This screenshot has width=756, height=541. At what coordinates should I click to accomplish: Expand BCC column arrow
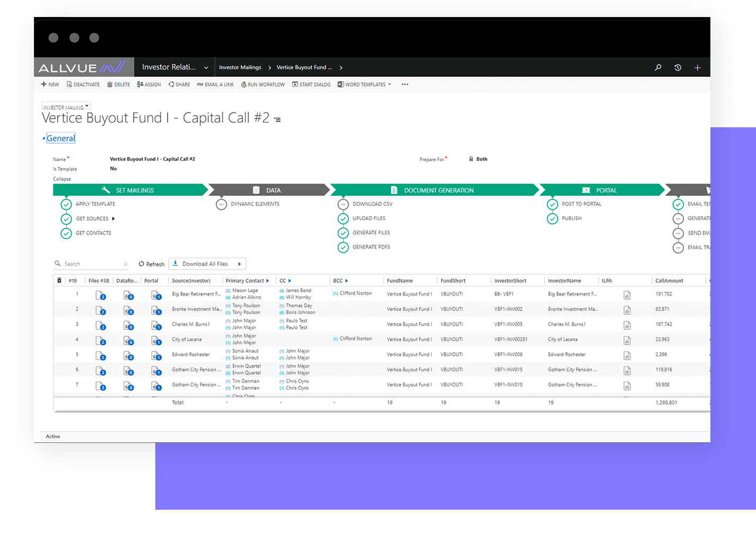coord(347,281)
